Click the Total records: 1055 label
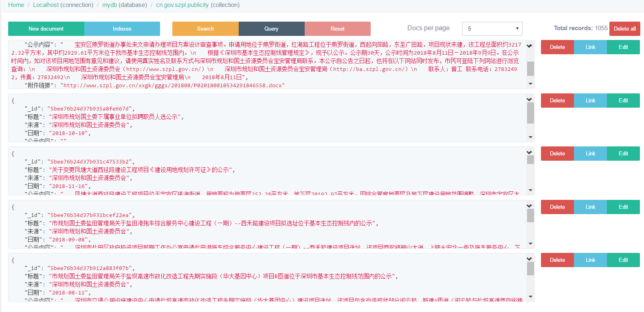 580,28
